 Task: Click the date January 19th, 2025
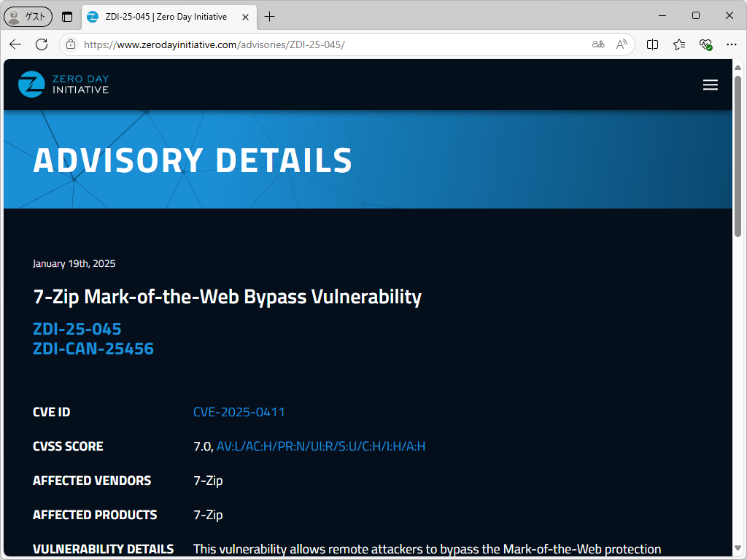74,264
